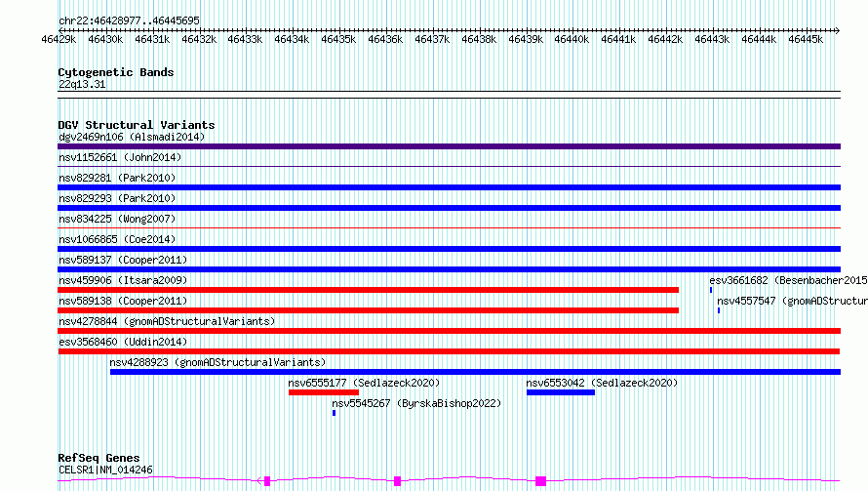The width and height of the screenshot is (868, 491).
Task: Click the 46429k ruler tick label
Action: 59,39
